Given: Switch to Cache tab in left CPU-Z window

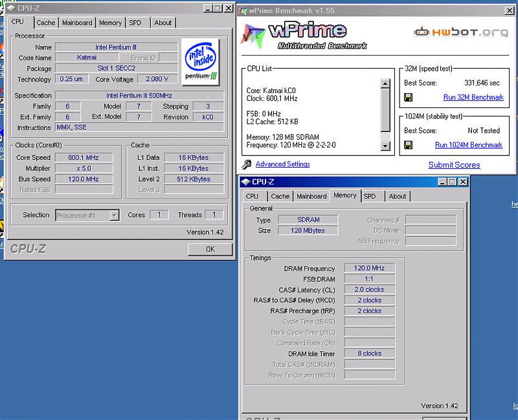Looking at the screenshot, I should [x=46, y=23].
